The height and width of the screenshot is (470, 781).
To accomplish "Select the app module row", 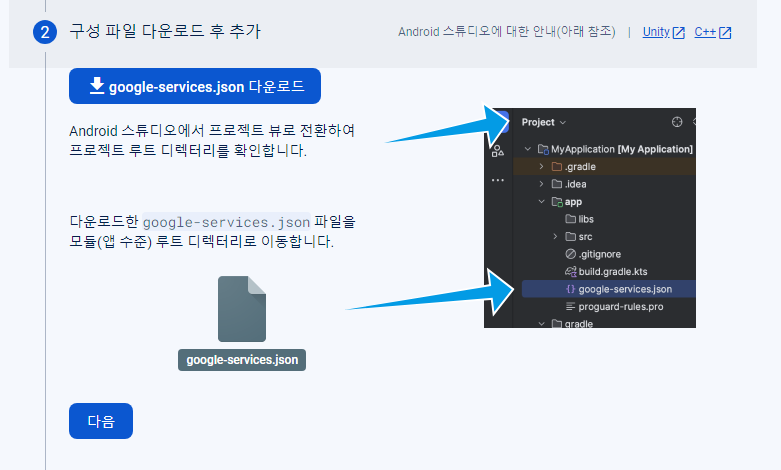I will (604, 201).
